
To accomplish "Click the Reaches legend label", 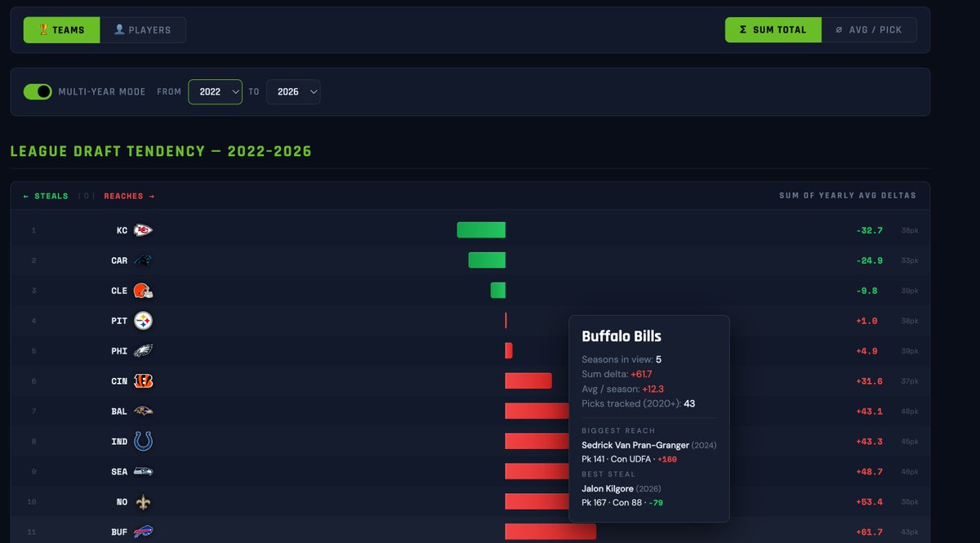I will tap(129, 196).
